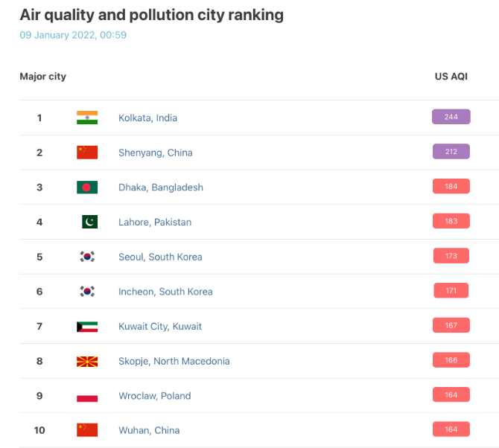The image size is (499, 448).
Task: Open the Dhaka, Bangladesh link
Action: (161, 188)
